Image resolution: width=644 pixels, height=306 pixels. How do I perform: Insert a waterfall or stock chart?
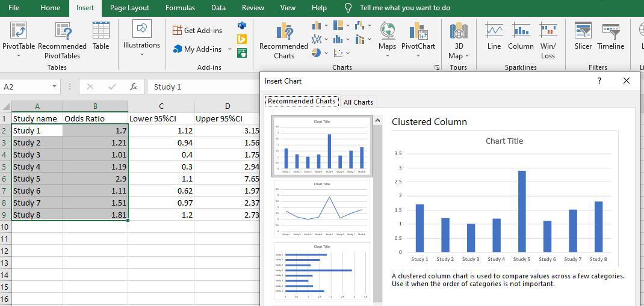pos(359,26)
